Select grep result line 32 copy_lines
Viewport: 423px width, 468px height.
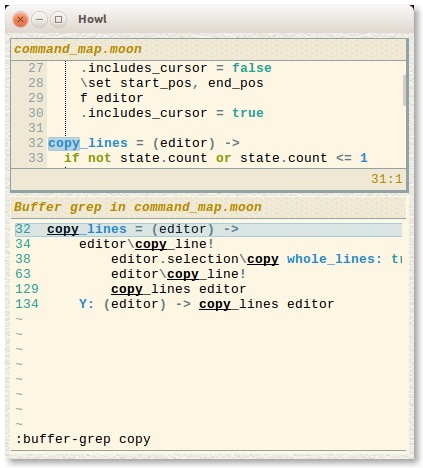pyautogui.click(x=208, y=230)
